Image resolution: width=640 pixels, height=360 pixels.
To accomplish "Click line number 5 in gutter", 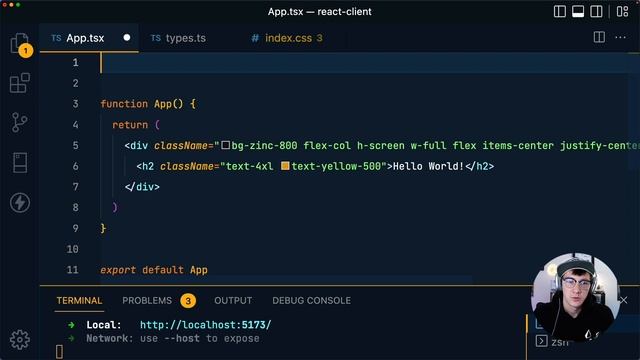I will click(x=76, y=145).
